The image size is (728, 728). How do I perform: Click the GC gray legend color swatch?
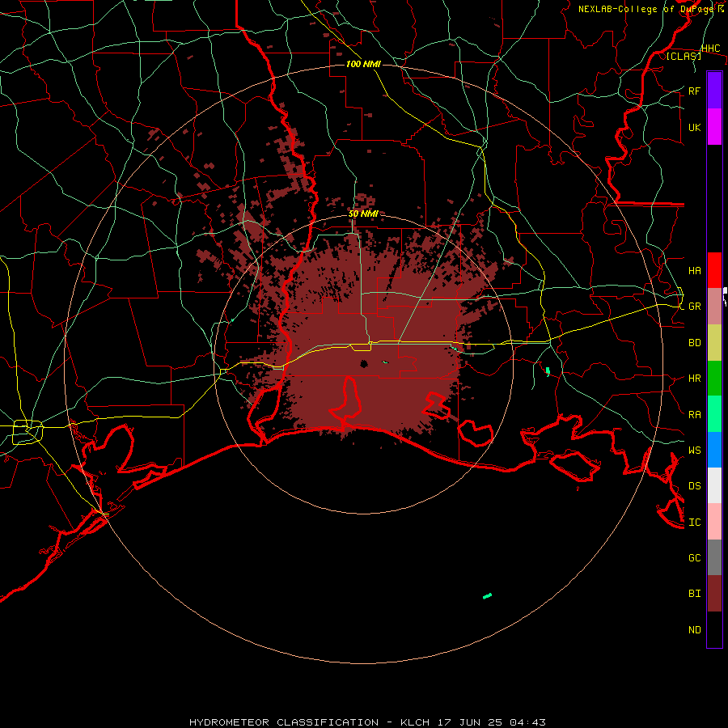[x=714, y=557]
